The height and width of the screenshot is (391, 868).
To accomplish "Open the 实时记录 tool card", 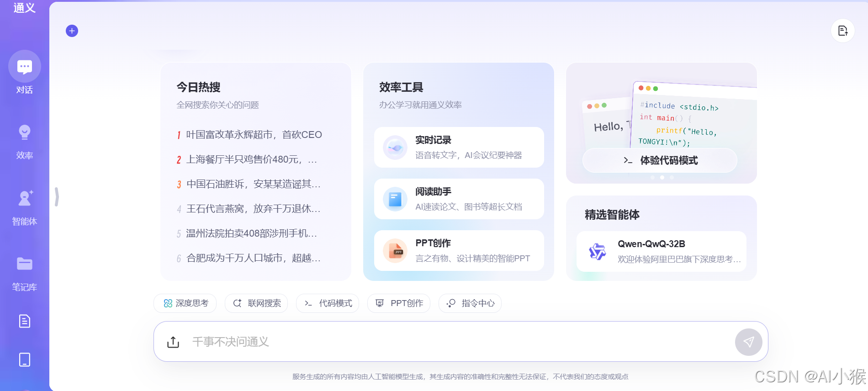I will tap(459, 148).
